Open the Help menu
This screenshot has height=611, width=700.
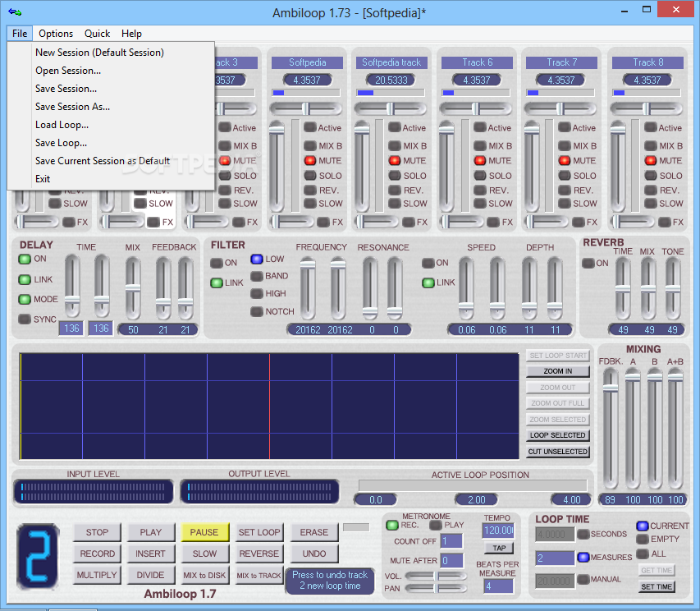131,34
